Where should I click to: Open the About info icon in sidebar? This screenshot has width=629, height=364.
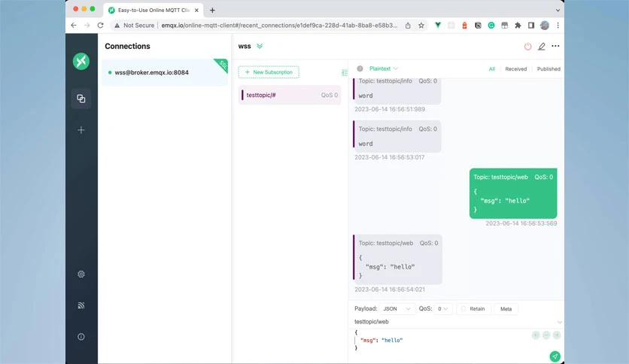coord(81,337)
